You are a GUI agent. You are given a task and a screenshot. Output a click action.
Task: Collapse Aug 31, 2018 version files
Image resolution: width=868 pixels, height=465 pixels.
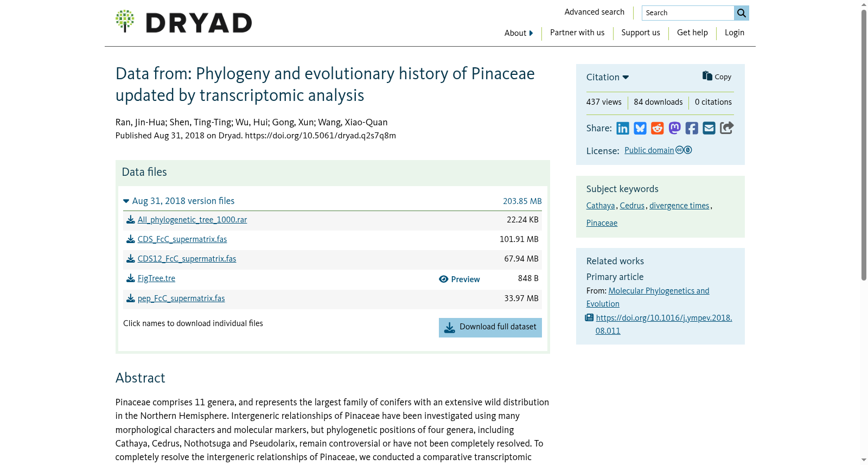tap(179, 201)
